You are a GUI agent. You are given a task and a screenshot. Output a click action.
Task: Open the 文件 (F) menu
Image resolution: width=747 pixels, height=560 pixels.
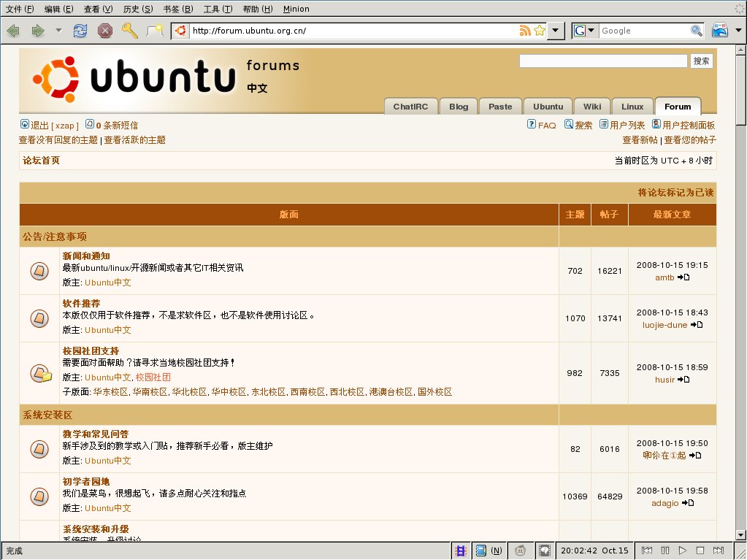coord(20,9)
